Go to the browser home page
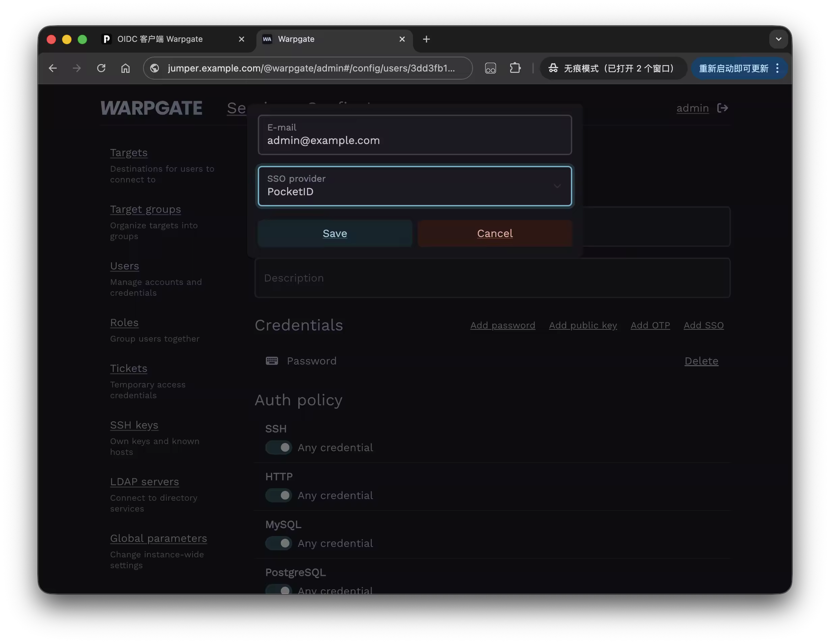Viewport: 830px width, 644px height. pos(126,68)
